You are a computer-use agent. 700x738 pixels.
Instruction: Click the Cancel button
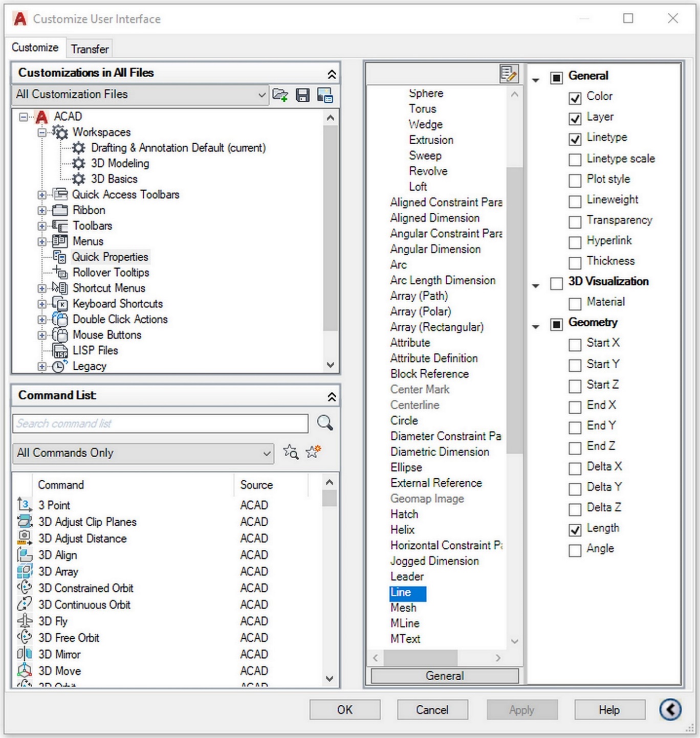click(x=432, y=710)
